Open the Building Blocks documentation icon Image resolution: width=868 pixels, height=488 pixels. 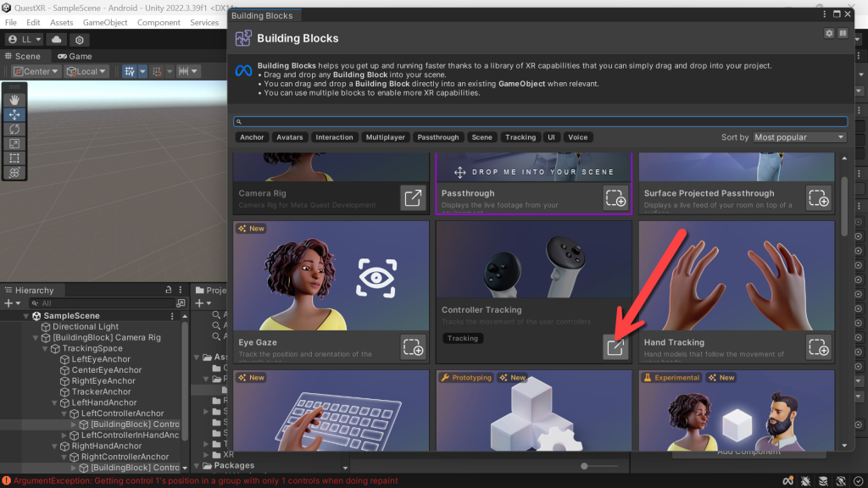coord(843,33)
